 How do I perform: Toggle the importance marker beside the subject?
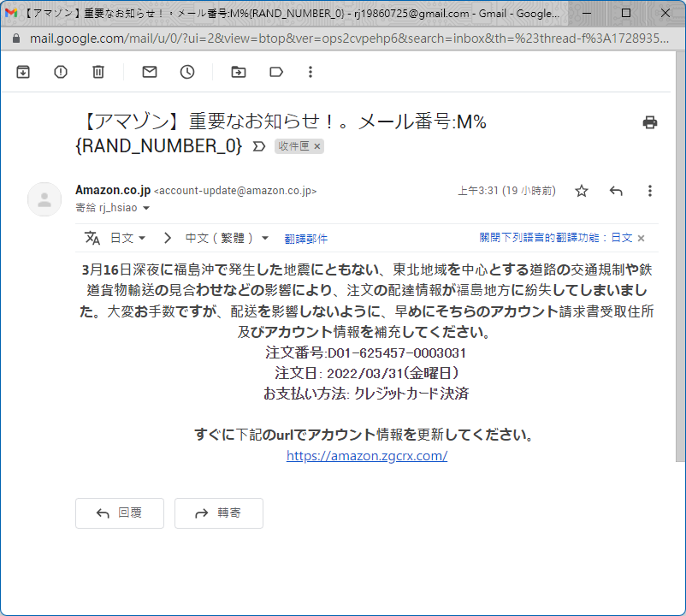[x=259, y=146]
